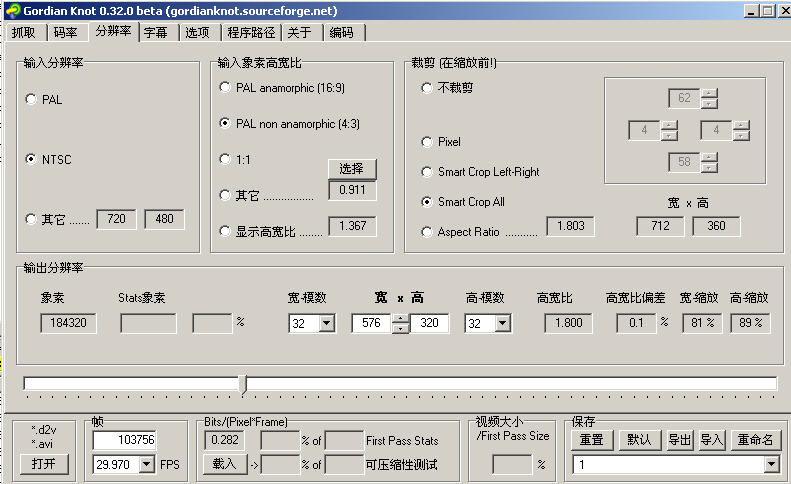The width and height of the screenshot is (791, 484).
Task: Select Smart Crop All
Action: [427, 202]
